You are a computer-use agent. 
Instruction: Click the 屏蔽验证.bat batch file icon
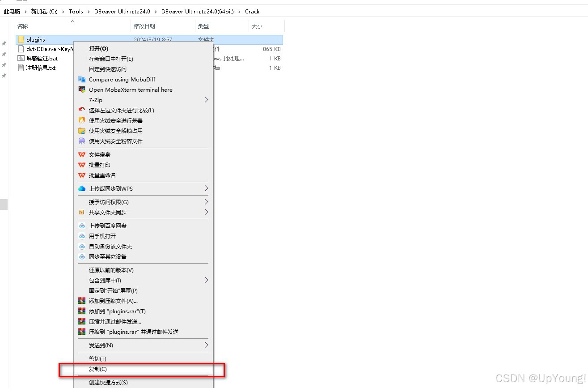[x=21, y=58]
